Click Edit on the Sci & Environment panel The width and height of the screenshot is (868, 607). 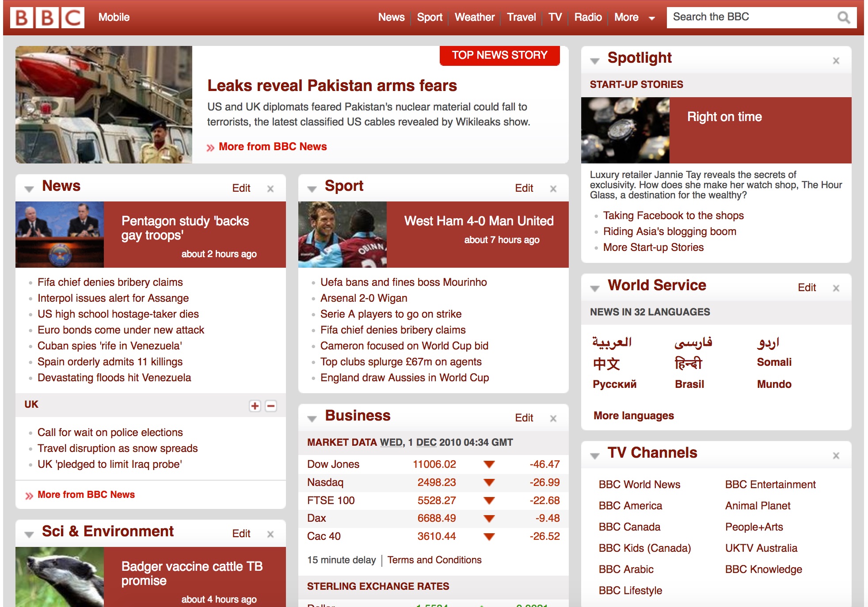point(241,534)
